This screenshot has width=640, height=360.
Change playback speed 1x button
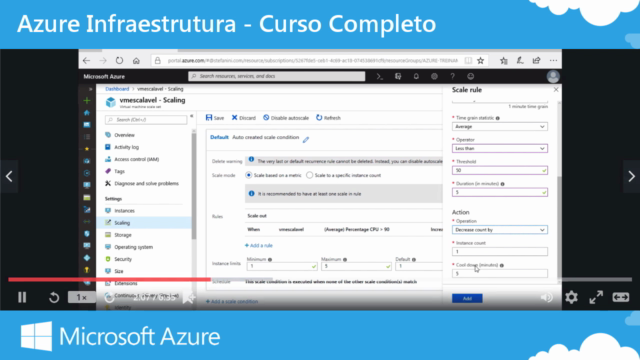[x=81, y=298]
